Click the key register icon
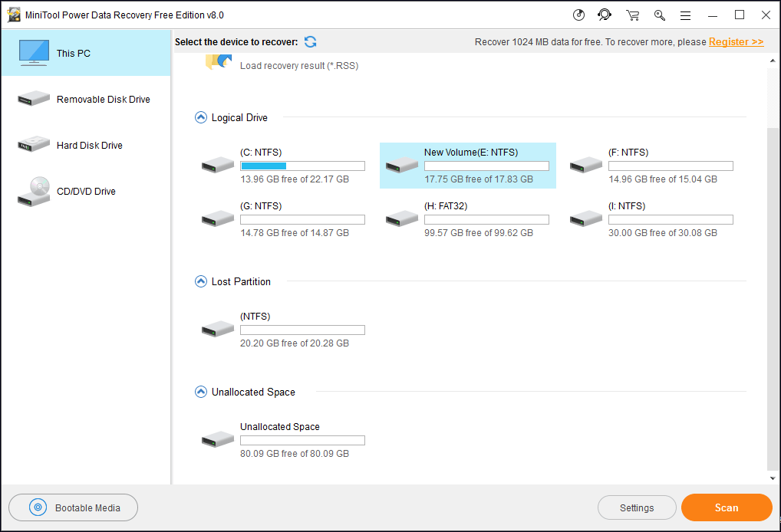The height and width of the screenshot is (532, 781). coord(660,15)
